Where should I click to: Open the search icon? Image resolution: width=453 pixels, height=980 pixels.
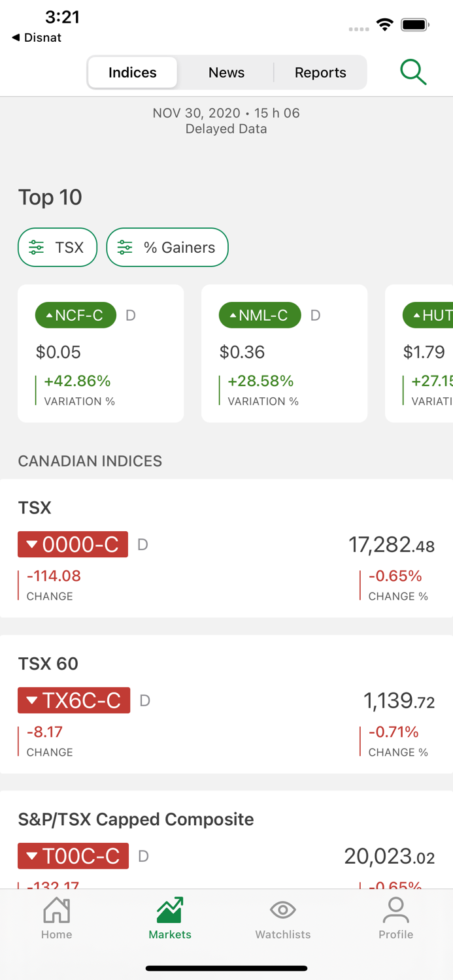click(x=414, y=72)
